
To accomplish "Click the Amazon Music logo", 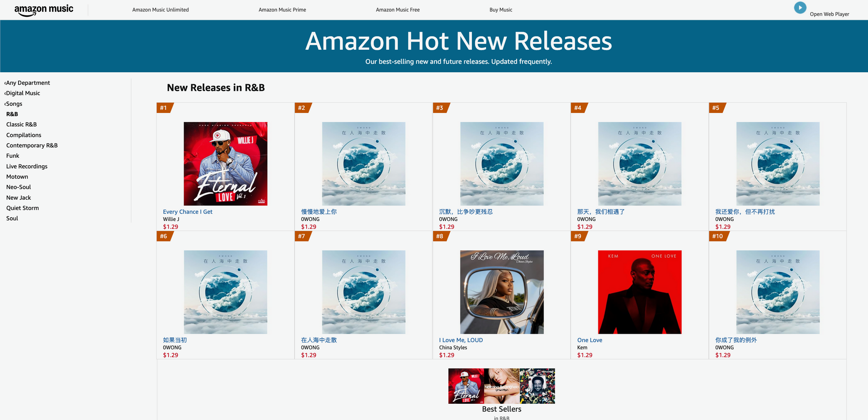I will (x=43, y=9).
